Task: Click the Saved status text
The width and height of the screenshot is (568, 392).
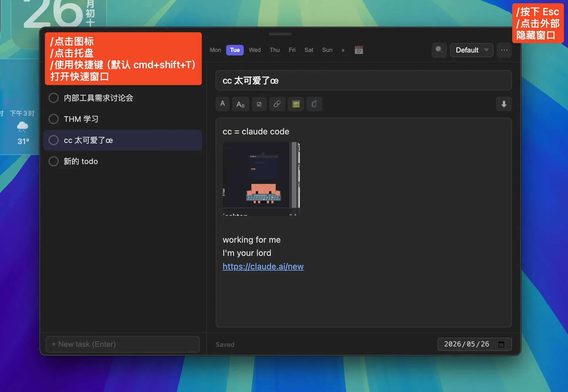Action: point(225,344)
